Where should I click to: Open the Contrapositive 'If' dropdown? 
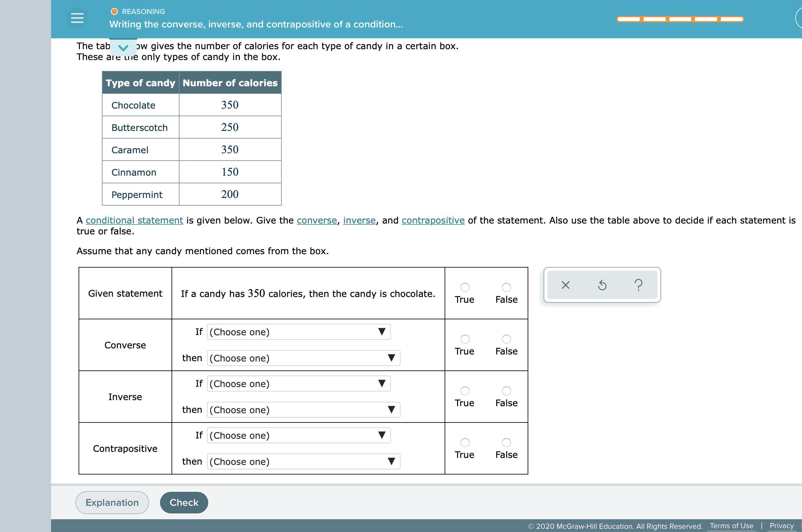299,435
